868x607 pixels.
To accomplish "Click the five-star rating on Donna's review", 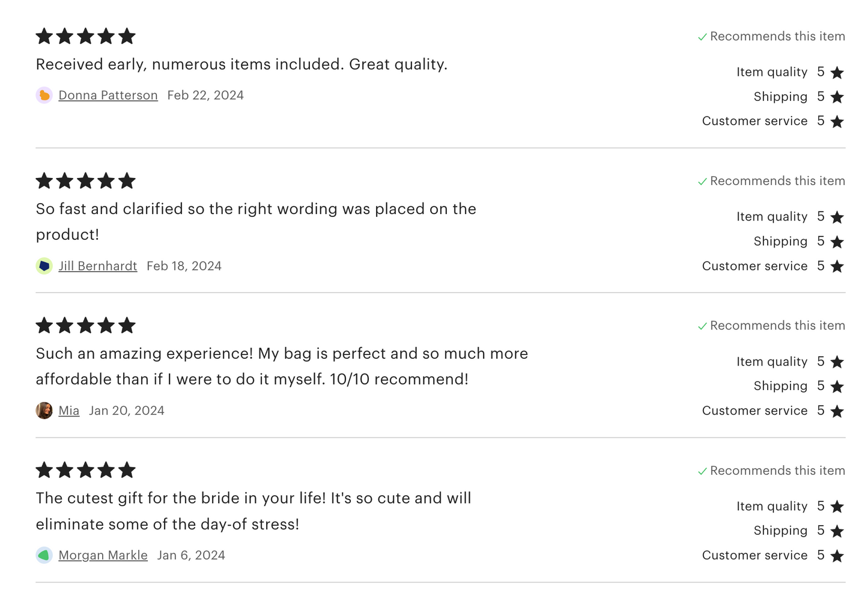I will [x=85, y=36].
